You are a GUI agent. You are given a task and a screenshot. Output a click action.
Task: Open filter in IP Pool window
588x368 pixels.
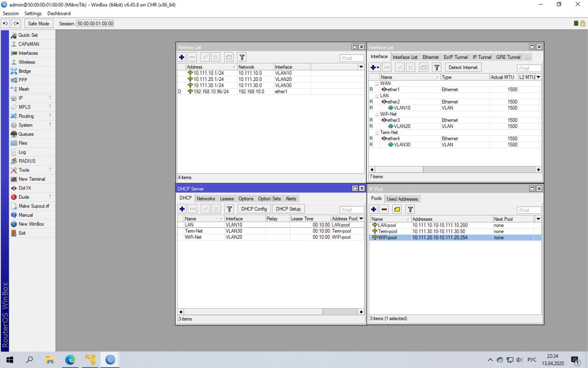410,210
